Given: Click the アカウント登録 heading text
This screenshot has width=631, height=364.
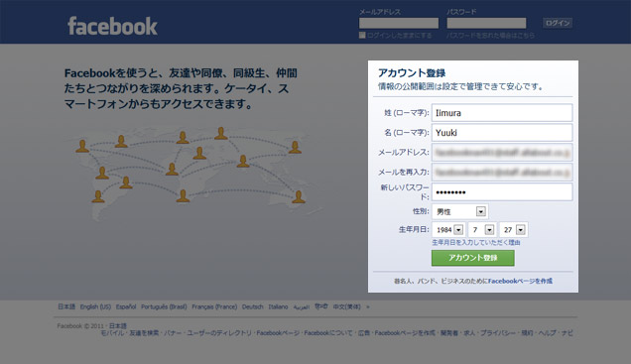Looking at the screenshot, I should [x=412, y=73].
